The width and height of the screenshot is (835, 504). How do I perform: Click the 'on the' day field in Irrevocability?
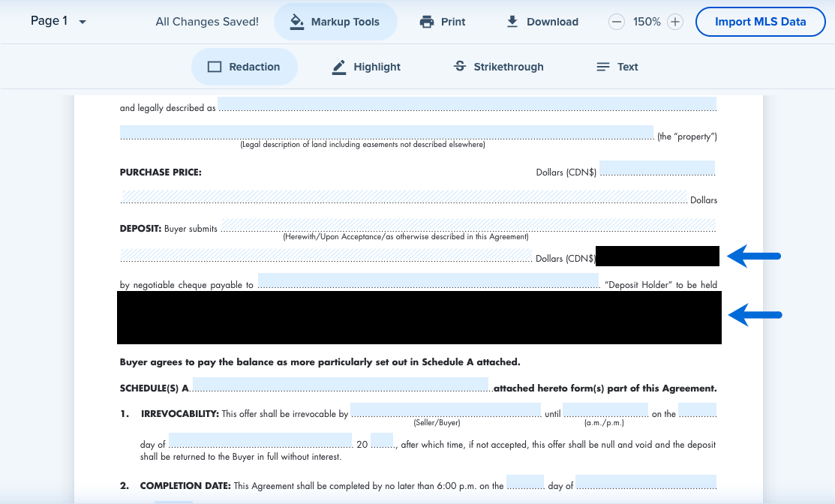coord(697,410)
